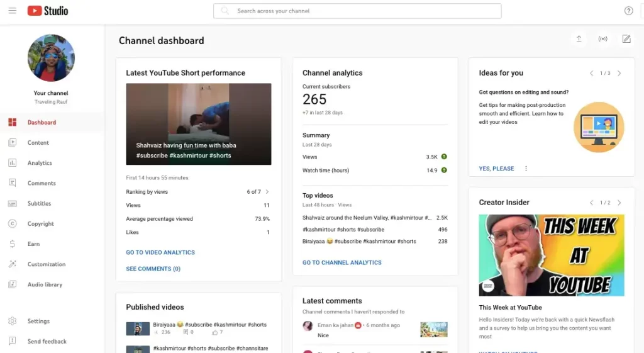Click the channel profile picture
The image size is (644, 353).
coord(51,58)
